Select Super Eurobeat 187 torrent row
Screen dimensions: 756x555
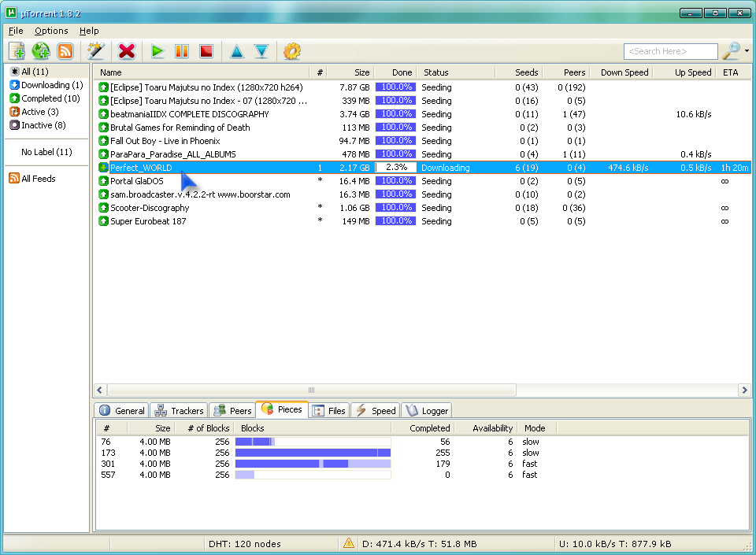point(422,222)
